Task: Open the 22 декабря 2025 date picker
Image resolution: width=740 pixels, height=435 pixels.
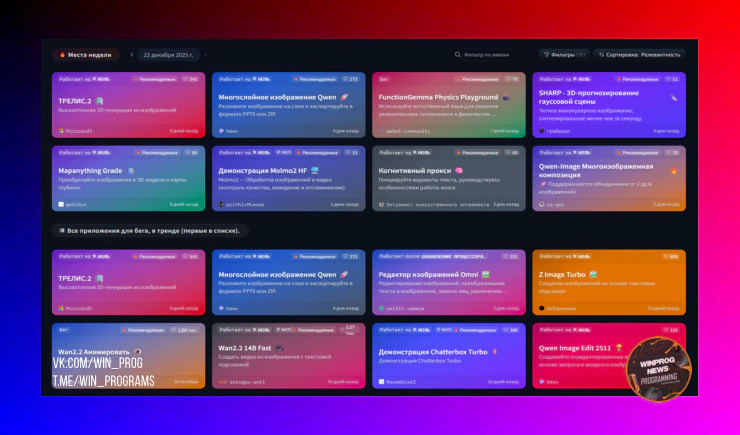Action: [167, 55]
